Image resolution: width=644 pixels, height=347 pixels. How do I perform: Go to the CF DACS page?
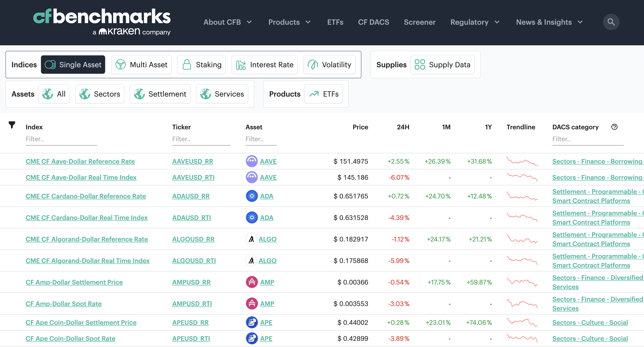(x=373, y=22)
